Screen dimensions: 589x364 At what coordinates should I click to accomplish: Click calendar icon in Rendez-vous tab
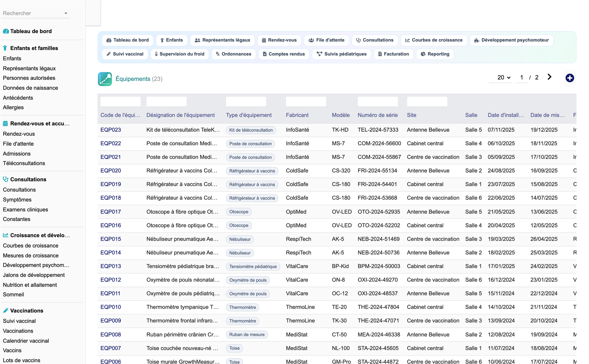click(264, 40)
